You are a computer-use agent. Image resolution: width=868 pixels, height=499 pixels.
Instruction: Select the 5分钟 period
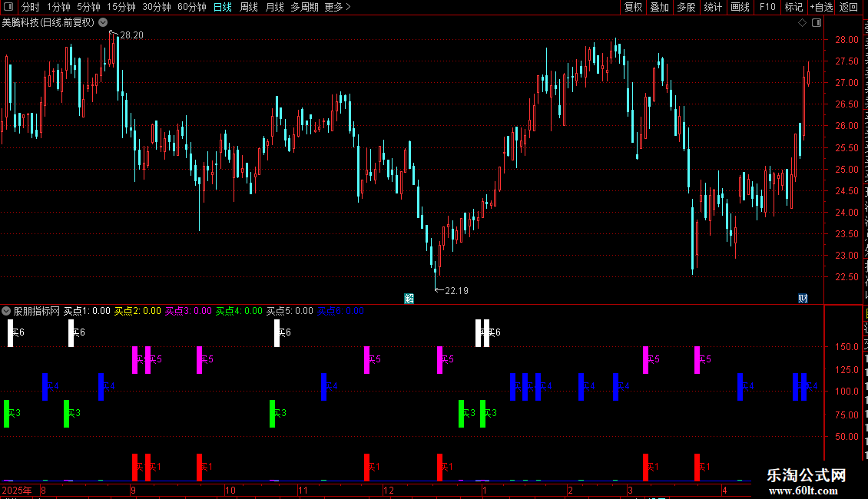coord(88,7)
